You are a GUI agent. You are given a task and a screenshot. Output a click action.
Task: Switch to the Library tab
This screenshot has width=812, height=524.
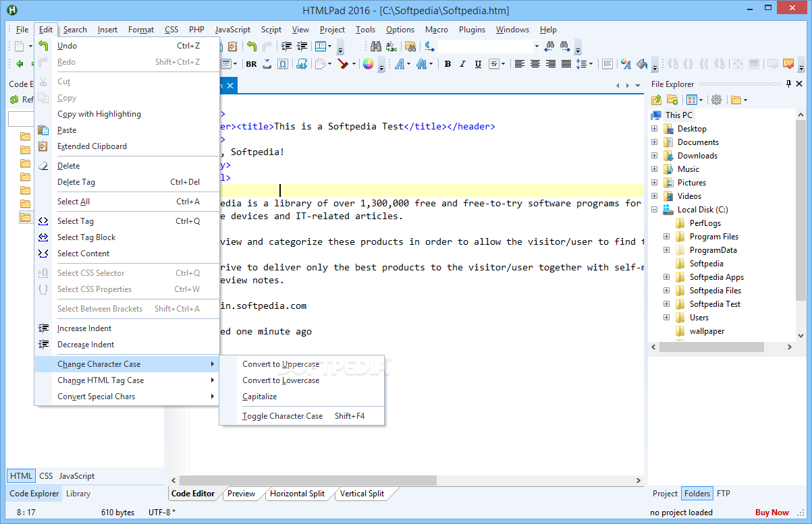pos(78,494)
